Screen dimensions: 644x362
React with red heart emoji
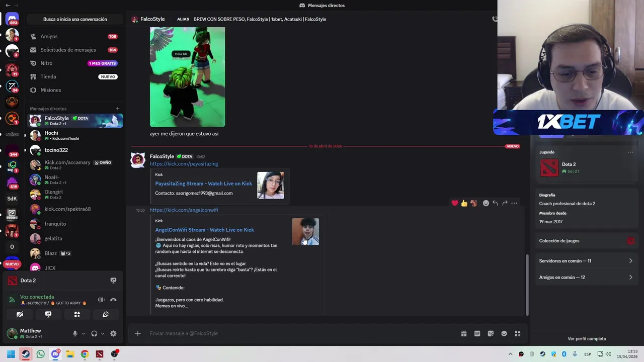pos(455,203)
